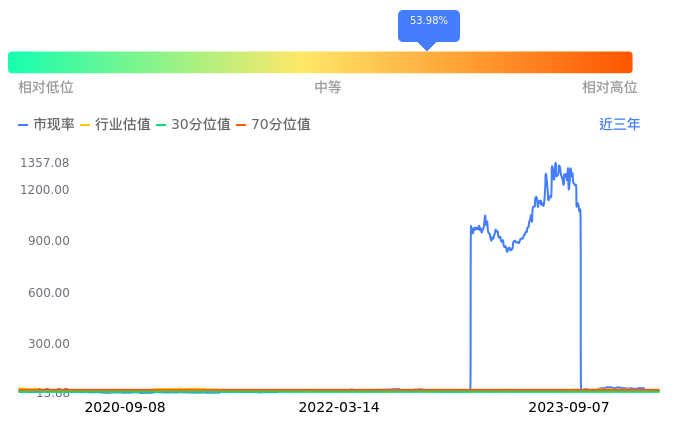Screen dimensions: 686x442
Task: Hide the 30分位值 series in legend
Action: click(193, 125)
